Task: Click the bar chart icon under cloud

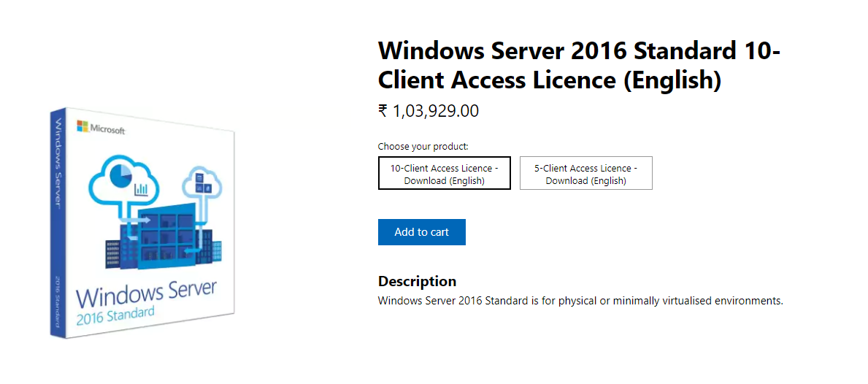Action: [142, 190]
